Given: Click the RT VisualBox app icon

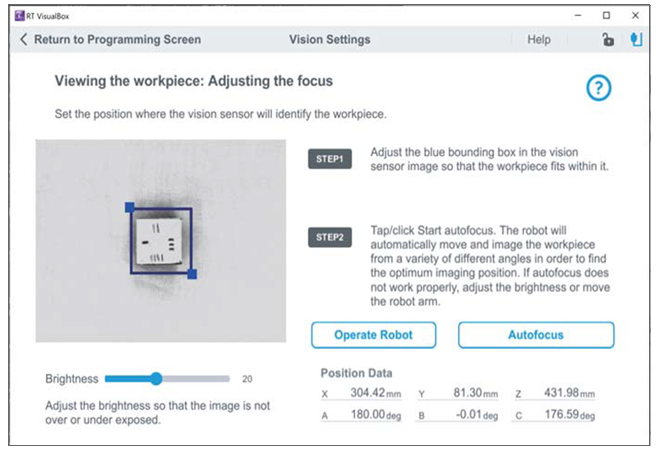Looking at the screenshot, I should pos(17,16).
